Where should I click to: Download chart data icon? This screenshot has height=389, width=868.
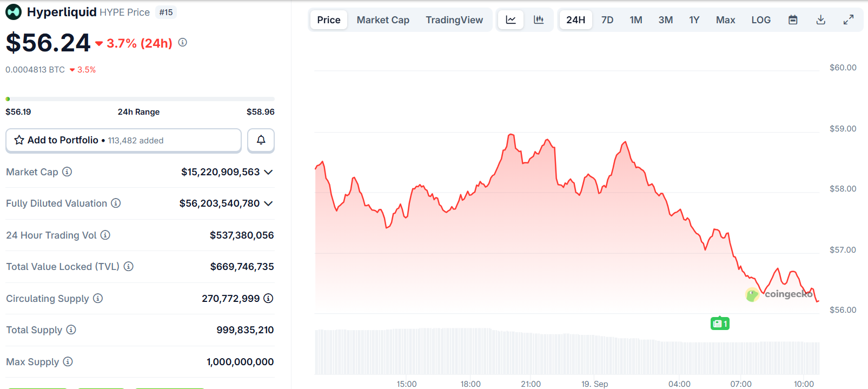(x=820, y=20)
